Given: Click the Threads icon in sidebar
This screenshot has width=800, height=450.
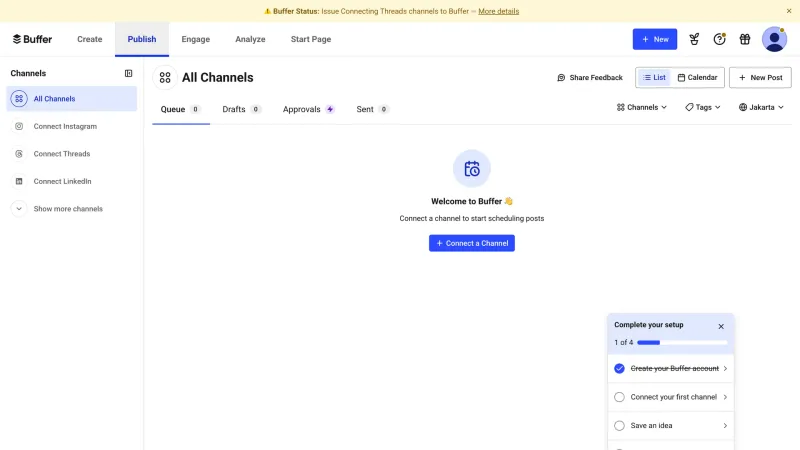Looking at the screenshot, I should pos(19,154).
